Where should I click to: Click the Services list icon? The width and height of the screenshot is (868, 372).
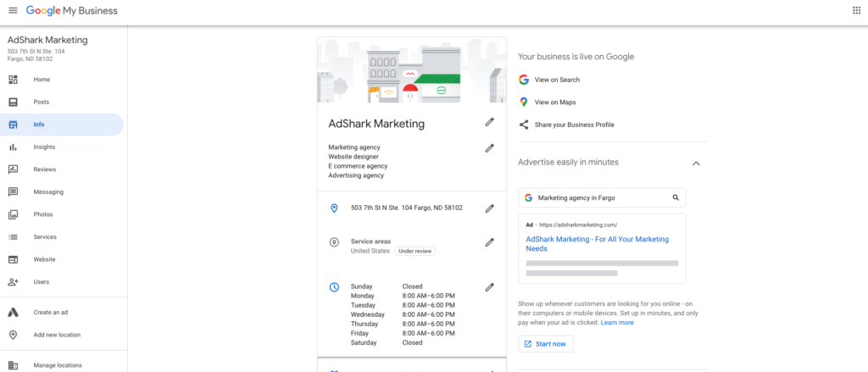[14, 237]
